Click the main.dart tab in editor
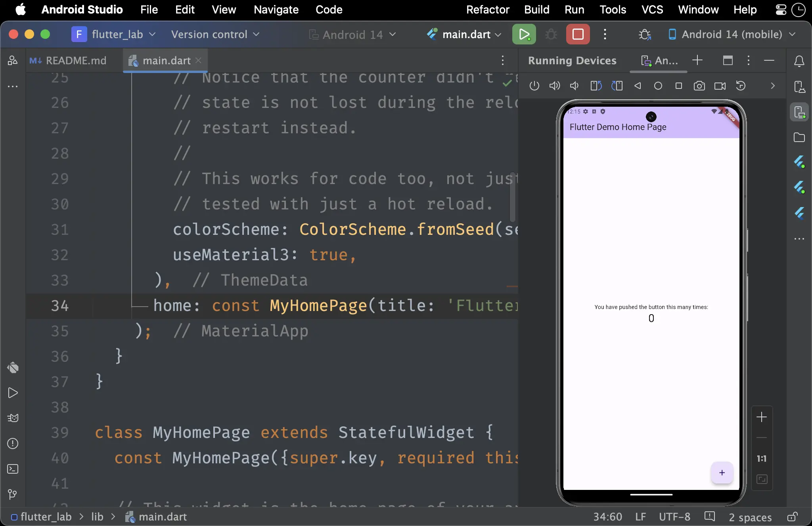812x526 pixels. pyautogui.click(x=166, y=60)
